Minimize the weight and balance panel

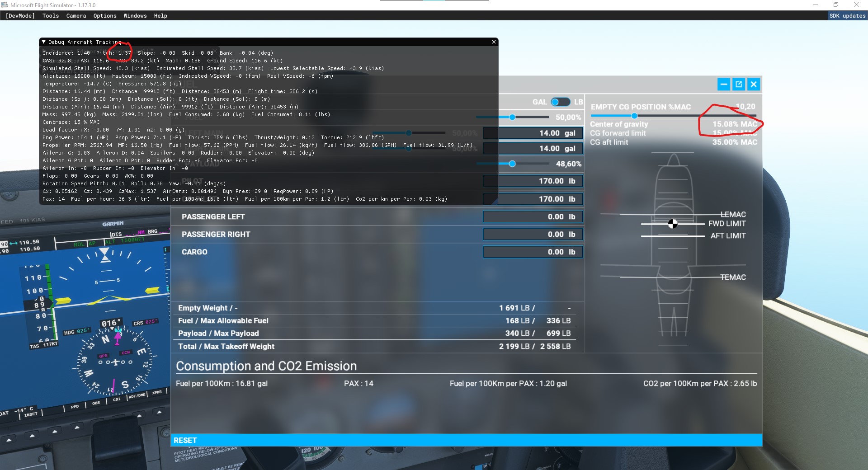pyautogui.click(x=723, y=84)
